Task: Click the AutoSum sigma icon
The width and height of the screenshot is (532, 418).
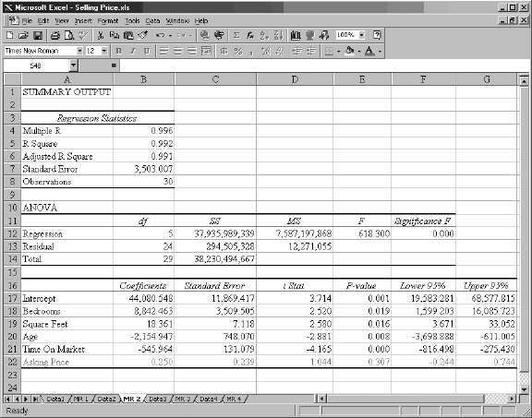Action: click(x=236, y=35)
